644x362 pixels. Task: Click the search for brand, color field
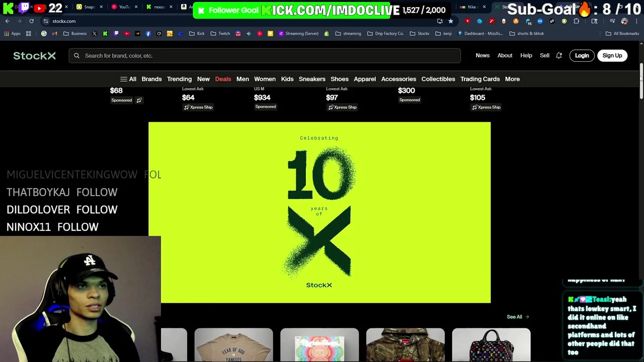tap(265, 56)
